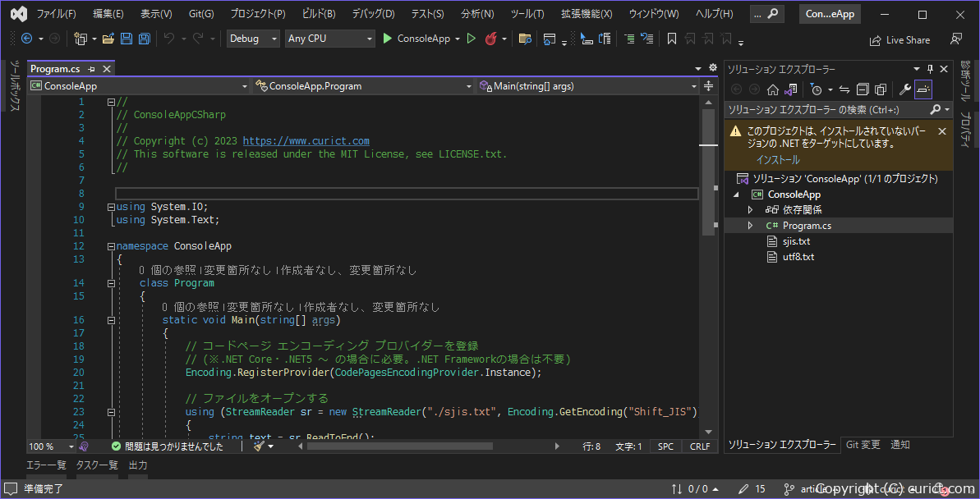This screenshot has width=980, height=499.
Task: Click the Save All icon
Action: pyautogui.click(x=143, y=38)
